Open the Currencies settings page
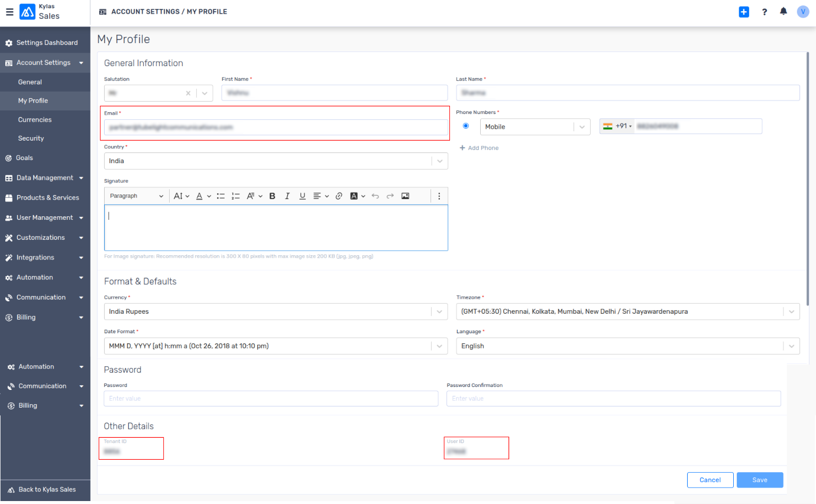Image resolution: width=816 pixels, height=504 pixels. [35, 119]
